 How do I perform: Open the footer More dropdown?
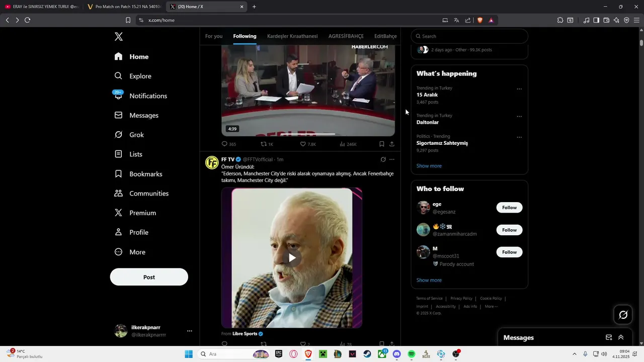pyautogui.click(x=491, y=307)
